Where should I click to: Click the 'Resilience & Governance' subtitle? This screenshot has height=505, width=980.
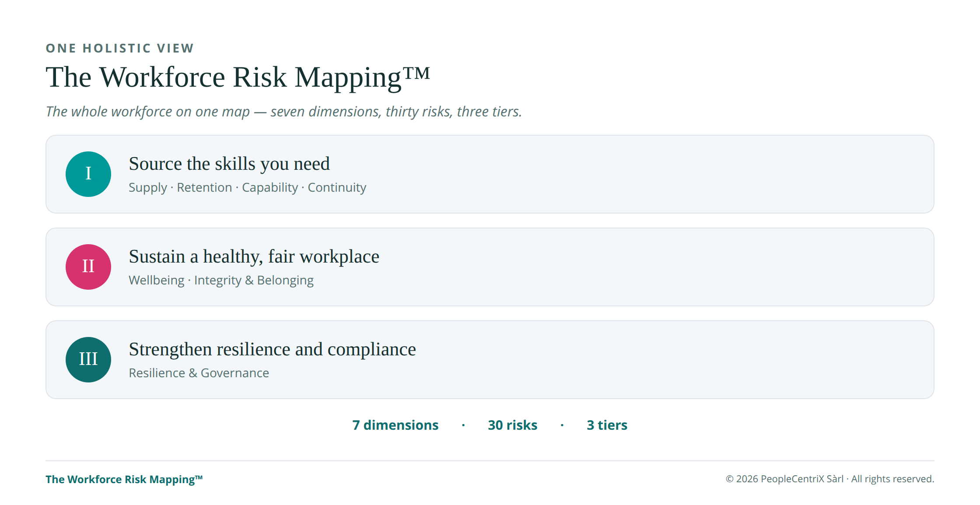[199, 373]
